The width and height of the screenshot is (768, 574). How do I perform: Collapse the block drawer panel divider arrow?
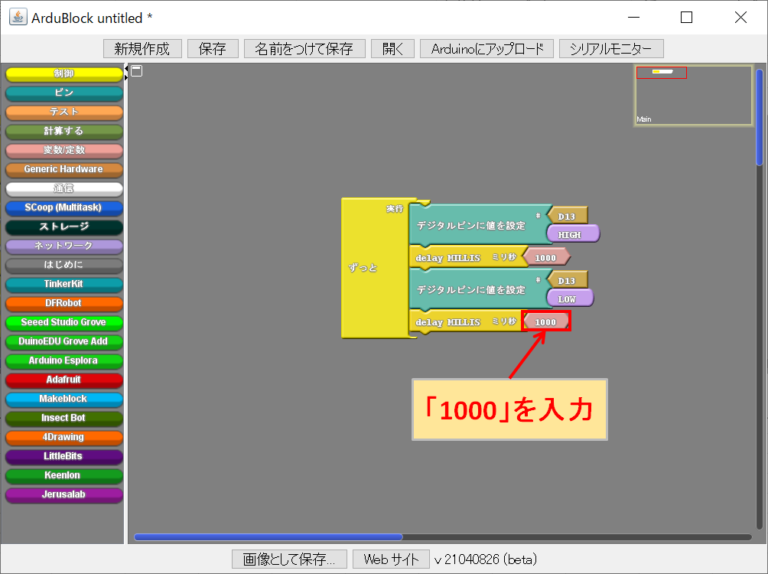pos(127,70)
